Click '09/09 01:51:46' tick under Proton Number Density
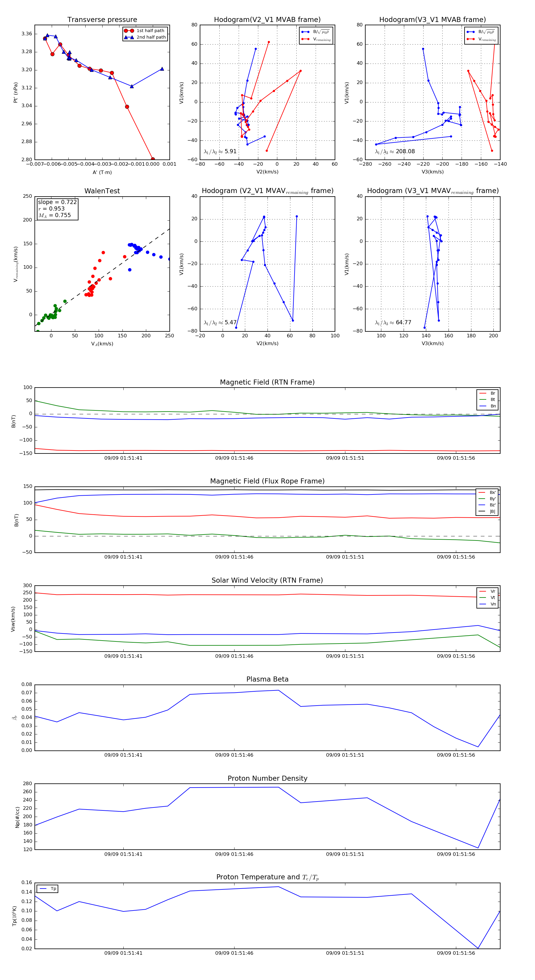535x980 pixels. tap(234, 854)
